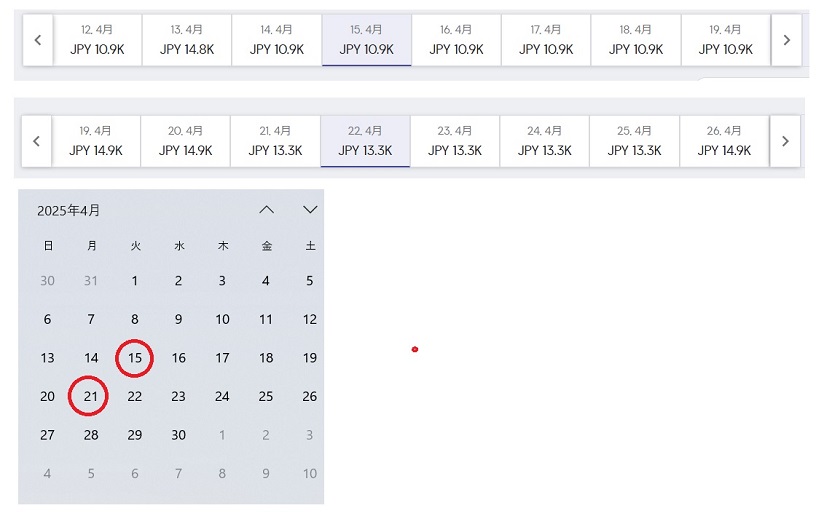
Task: Go to previous month in calendar
Action: click(x=266, y=210)
